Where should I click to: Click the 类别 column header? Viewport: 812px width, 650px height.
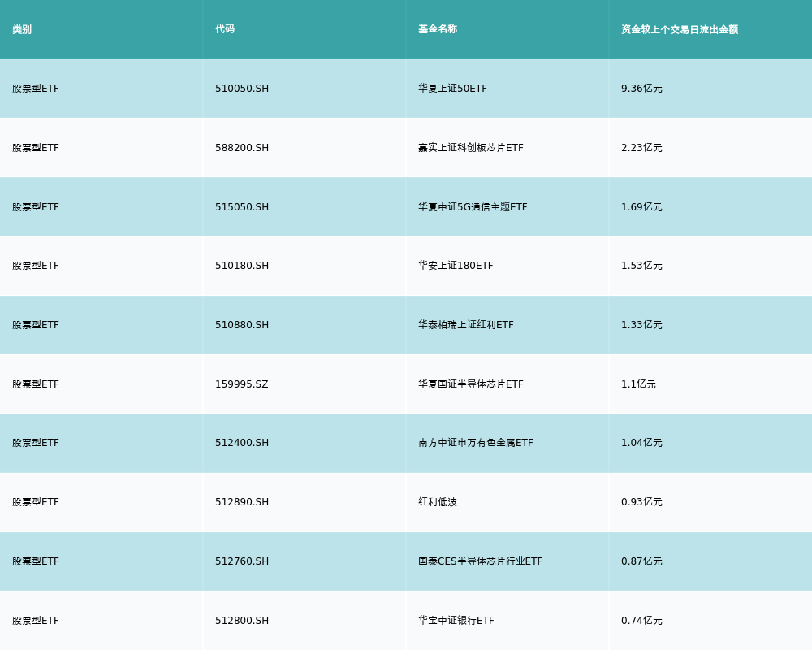[x=22, y=29]
